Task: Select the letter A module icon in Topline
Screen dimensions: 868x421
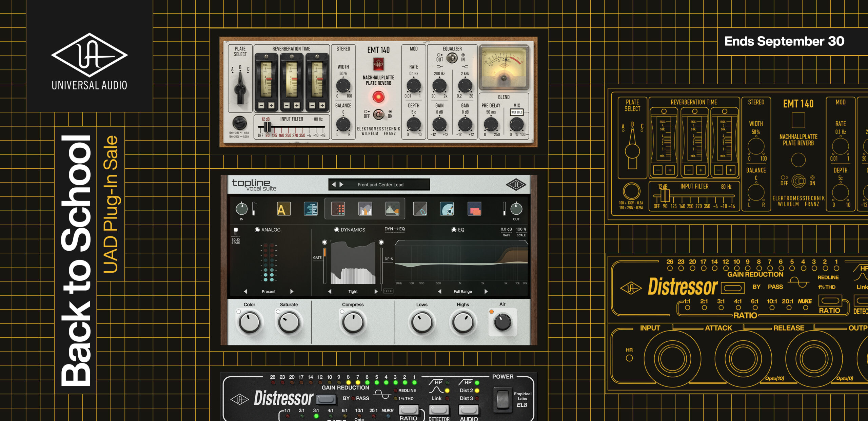Action: [284, 209]
